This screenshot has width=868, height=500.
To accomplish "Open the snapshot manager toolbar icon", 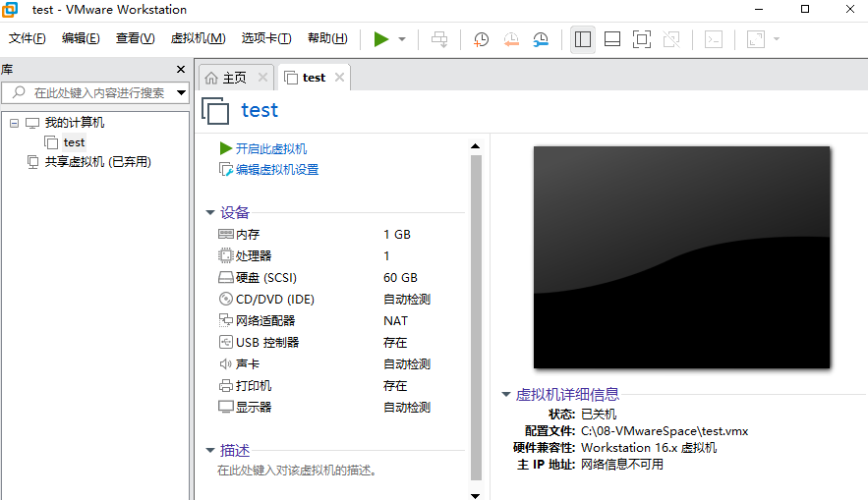I will click(x=541, y=39).
